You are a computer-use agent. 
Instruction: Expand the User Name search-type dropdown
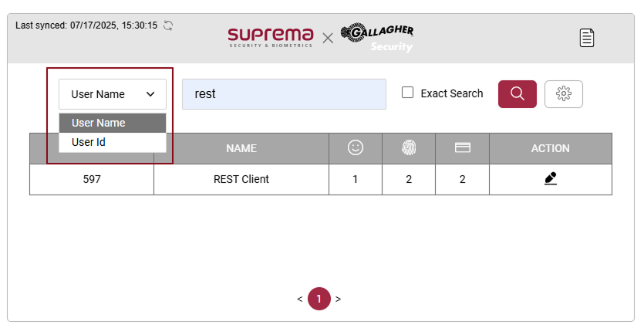pos(113,94)
